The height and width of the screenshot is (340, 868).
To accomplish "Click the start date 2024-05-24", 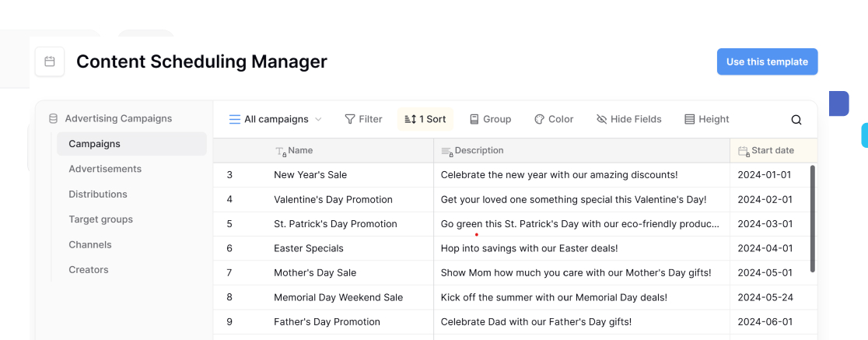I will 765,297.
